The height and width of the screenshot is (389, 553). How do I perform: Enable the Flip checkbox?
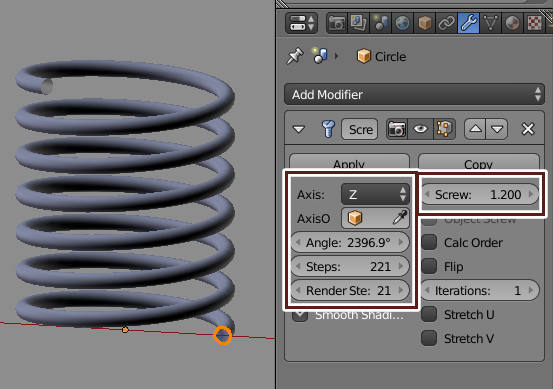[429, 266]
